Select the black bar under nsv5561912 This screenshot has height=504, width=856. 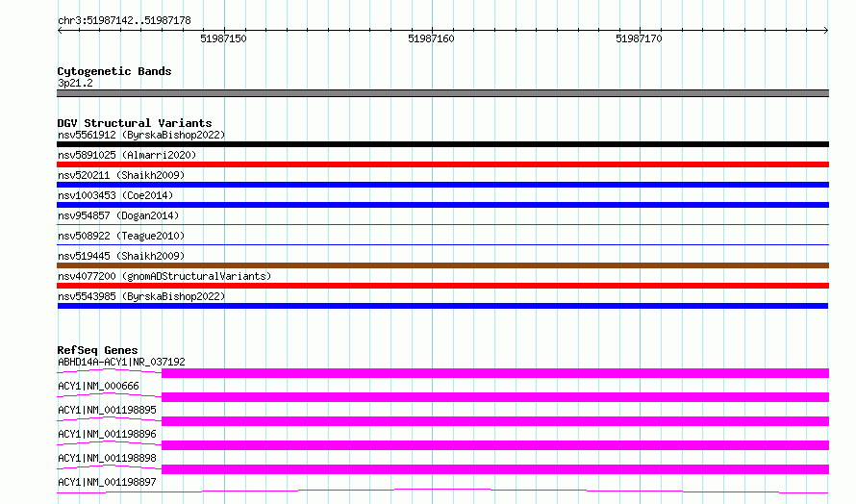[442, 144]
